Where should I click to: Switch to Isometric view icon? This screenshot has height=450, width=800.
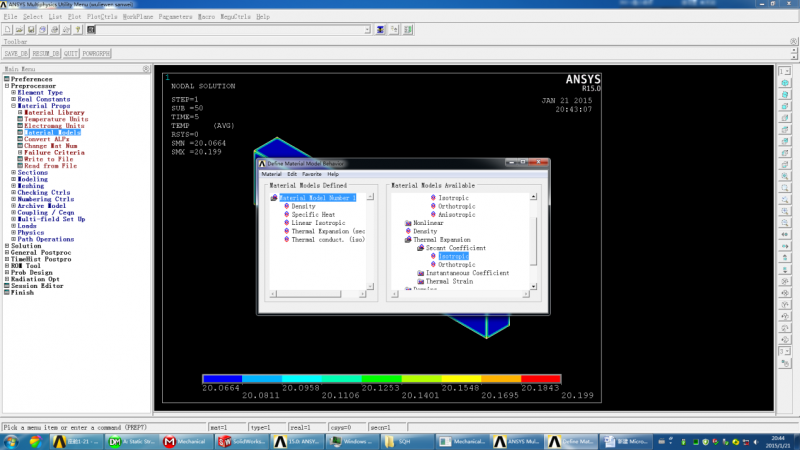click(785, 83)
